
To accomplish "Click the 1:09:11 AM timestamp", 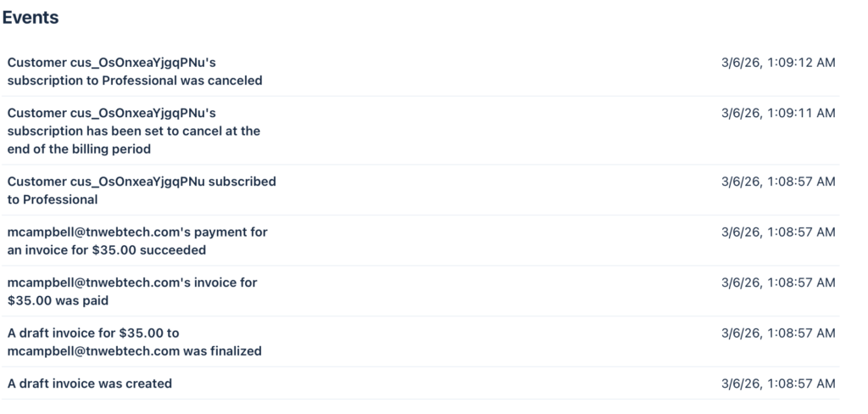I will point(778,113).
